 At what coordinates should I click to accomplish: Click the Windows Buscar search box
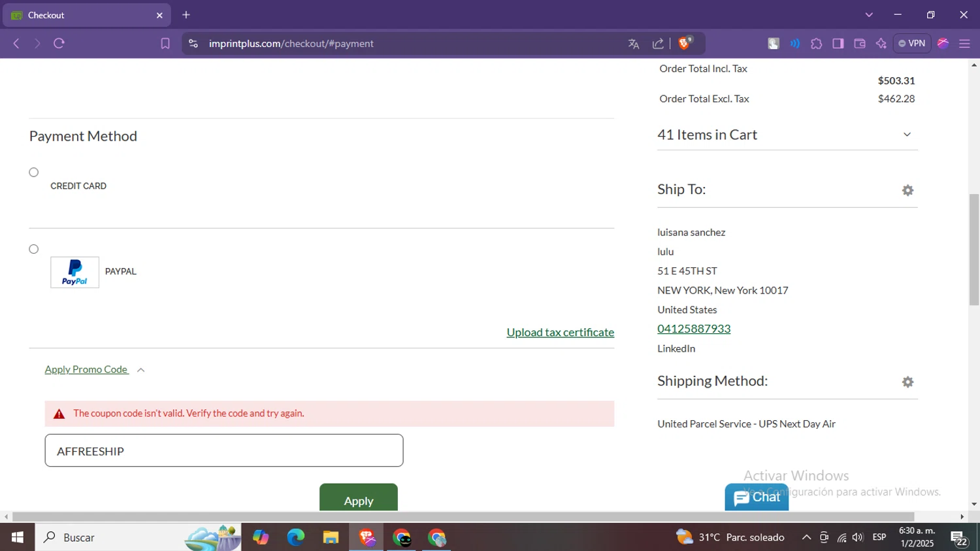click(137, 537)
